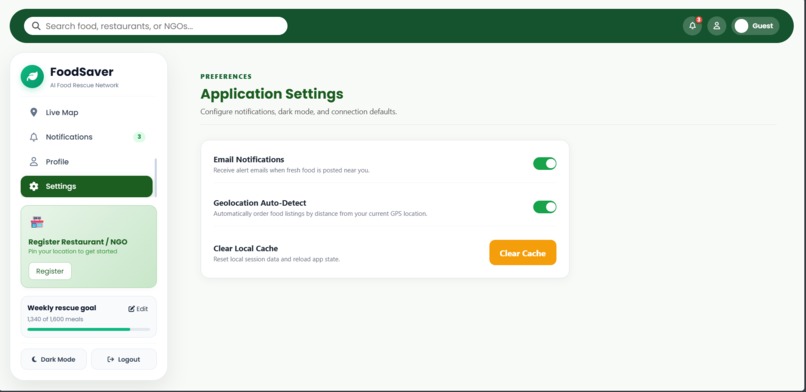This screenshot has height=392, width=806.
Task: Open Live Map from the sidebar
Action: click(86, 113)
